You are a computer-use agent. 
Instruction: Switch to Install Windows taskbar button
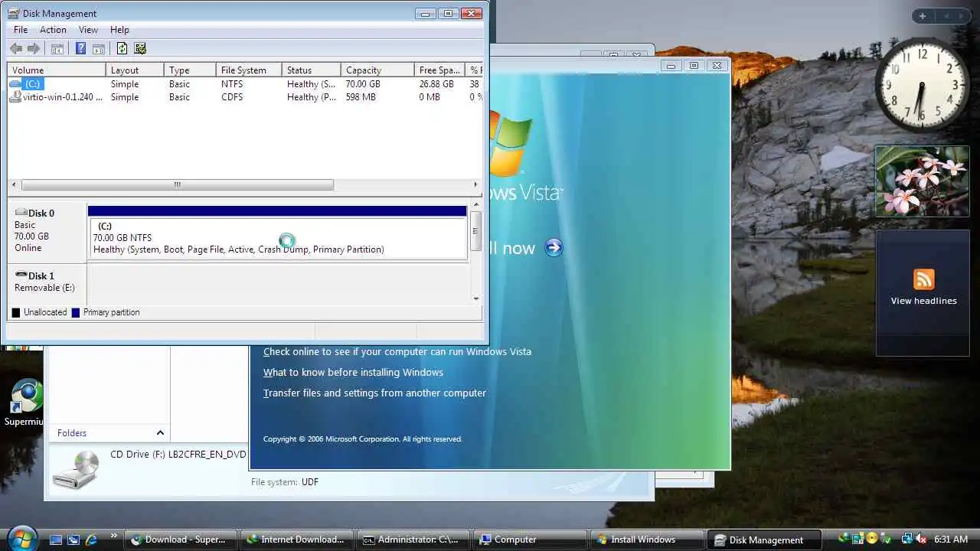tap(647, 540)
